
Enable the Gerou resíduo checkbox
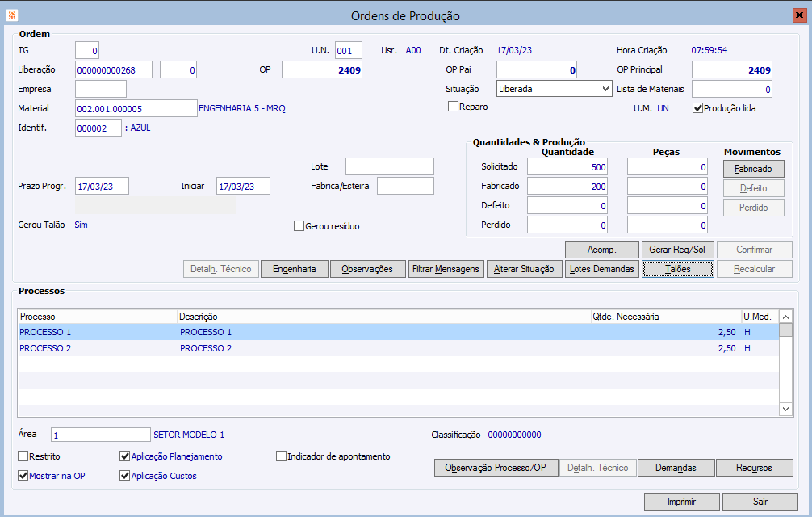(x=299, y=226)
